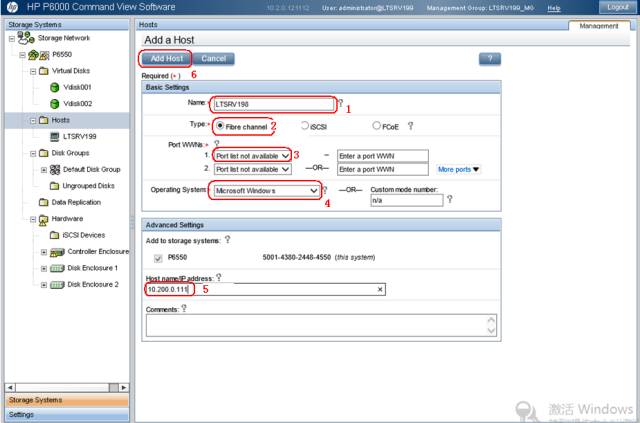Select the Vdisk001 disk icon
Viewport: 640px width, 423px height.
(54, 87)
